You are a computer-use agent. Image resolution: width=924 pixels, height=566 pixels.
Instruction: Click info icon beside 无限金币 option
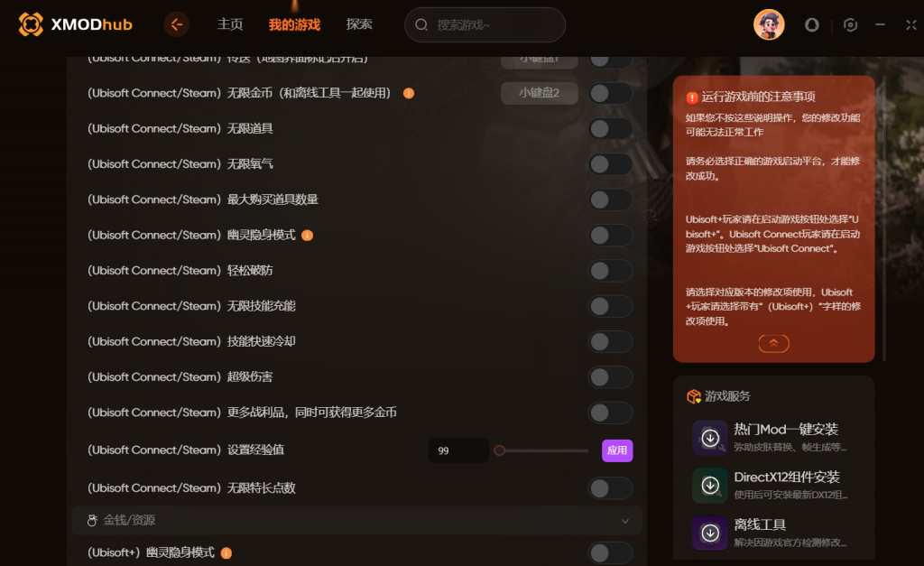[409, 93]
